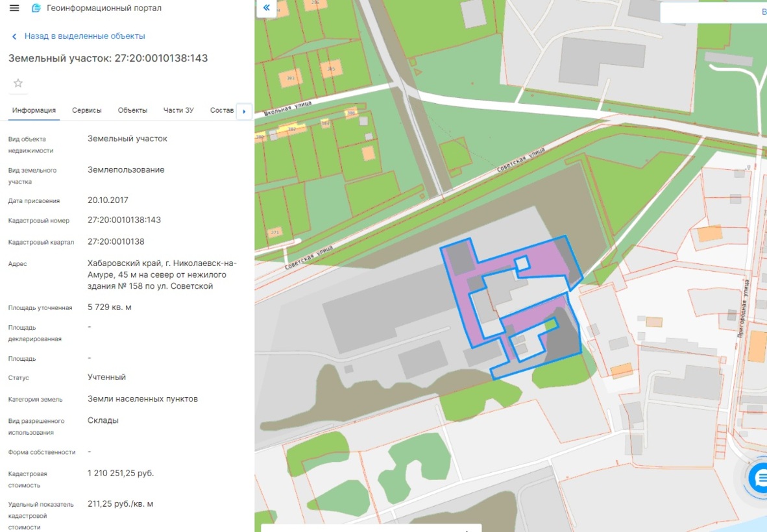Open the Состав tab
The image size is (767, 532).
coord(221,110)
